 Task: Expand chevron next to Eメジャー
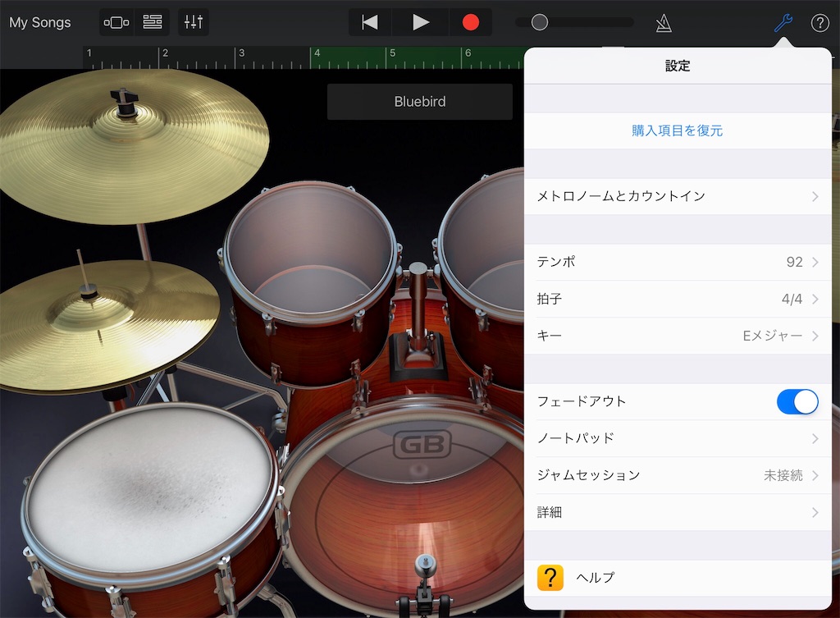click(815, 336)
